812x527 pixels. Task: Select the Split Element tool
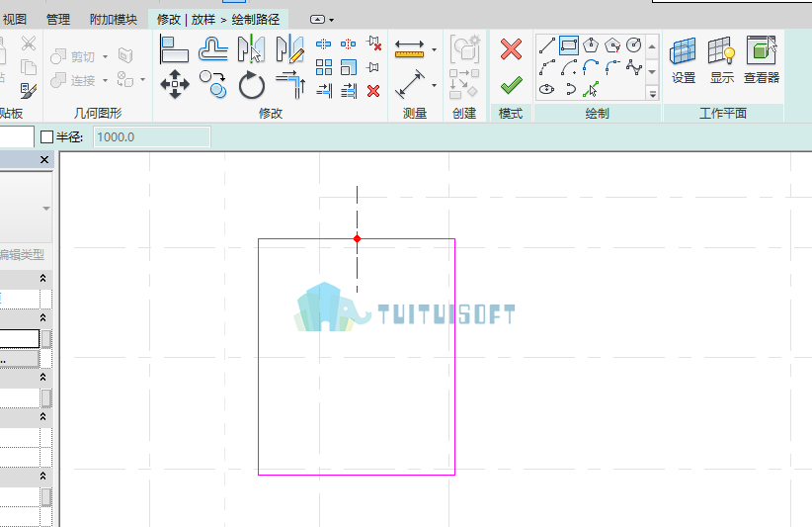tap(324, 44)
